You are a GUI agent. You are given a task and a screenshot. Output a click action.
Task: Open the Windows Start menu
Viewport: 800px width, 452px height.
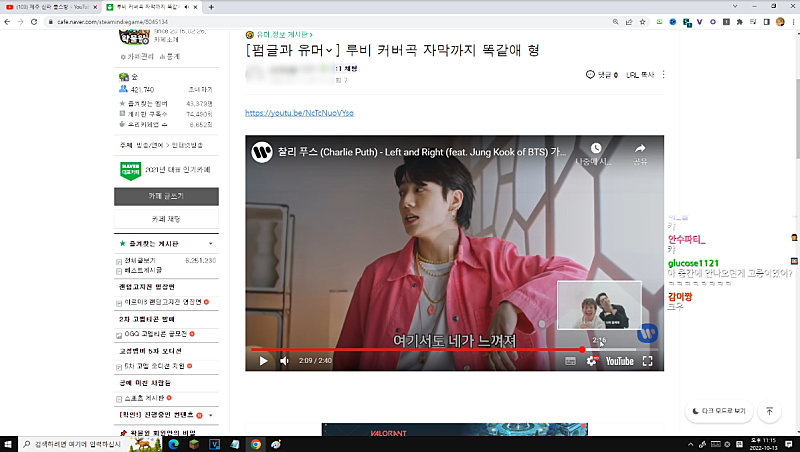tap(8, 444)
